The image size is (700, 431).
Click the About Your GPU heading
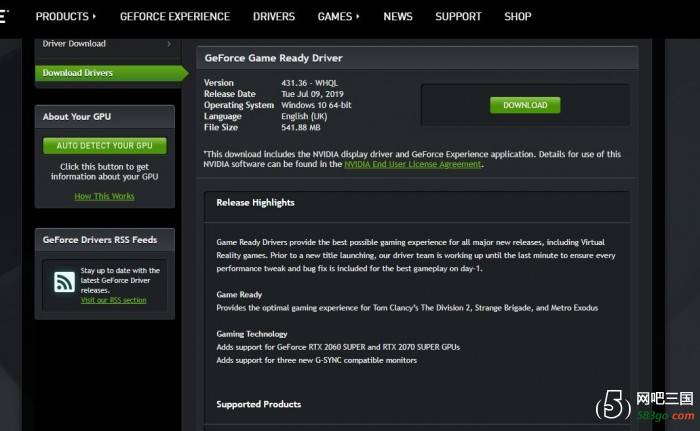coord(77,117)
